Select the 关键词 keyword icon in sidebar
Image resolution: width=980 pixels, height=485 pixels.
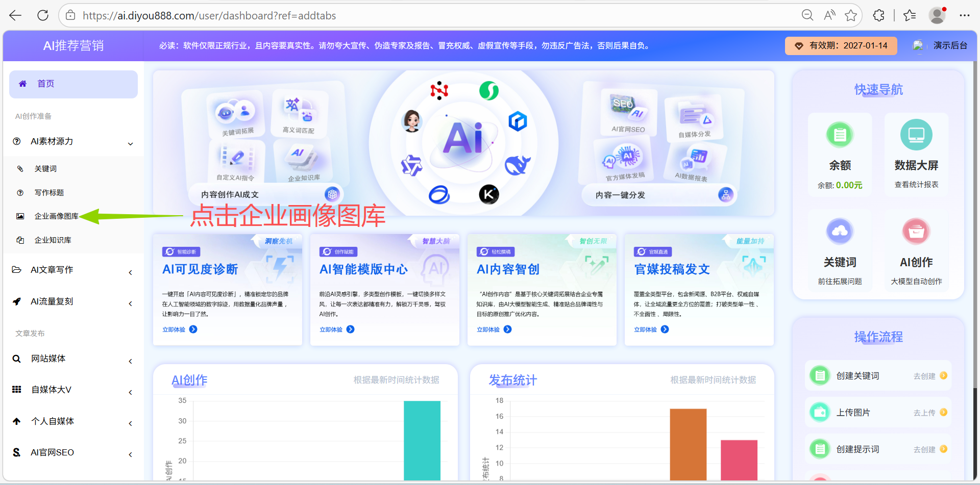click(20, 168)
